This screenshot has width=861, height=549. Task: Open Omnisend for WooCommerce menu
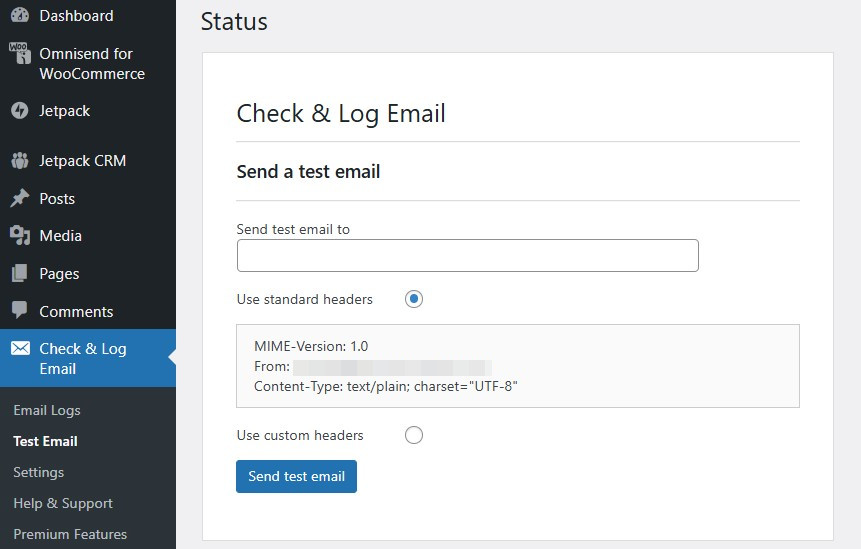(92, 64)
